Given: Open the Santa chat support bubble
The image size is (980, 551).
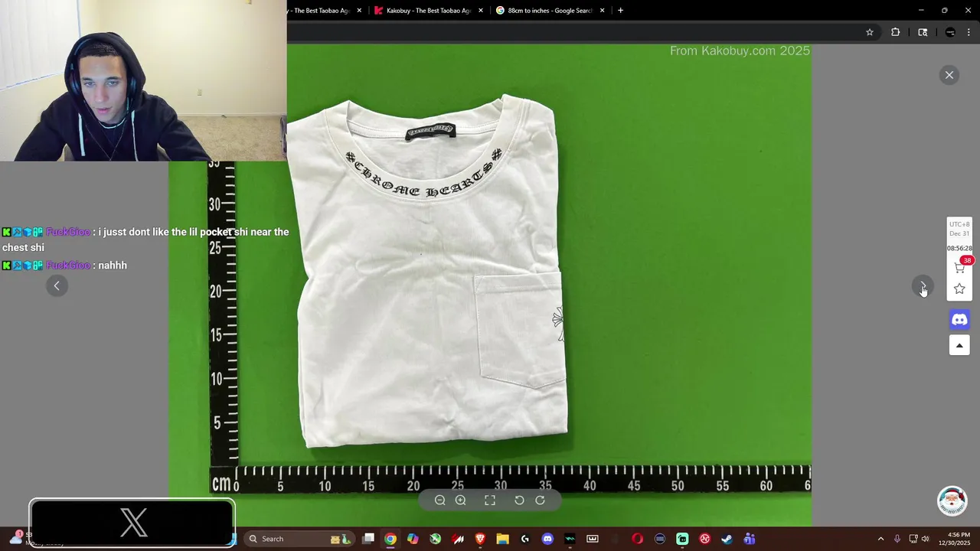Looking at the screenshot, I should (x=952, y=501).
